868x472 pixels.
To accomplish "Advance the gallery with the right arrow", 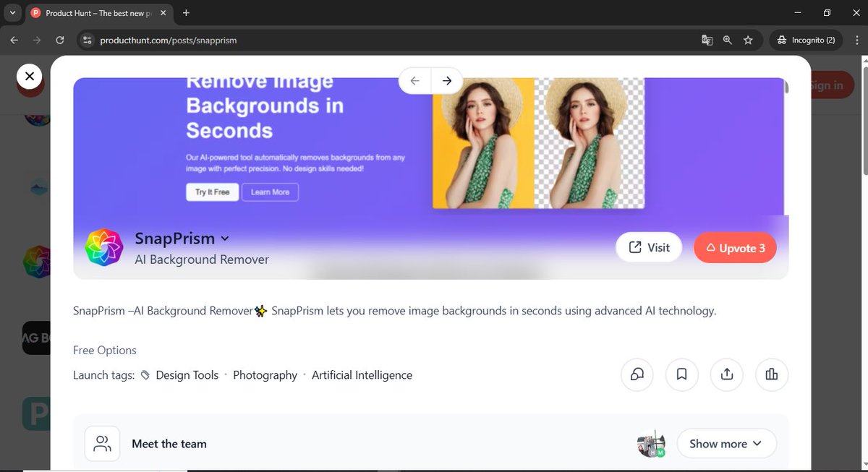I will 446,81.
